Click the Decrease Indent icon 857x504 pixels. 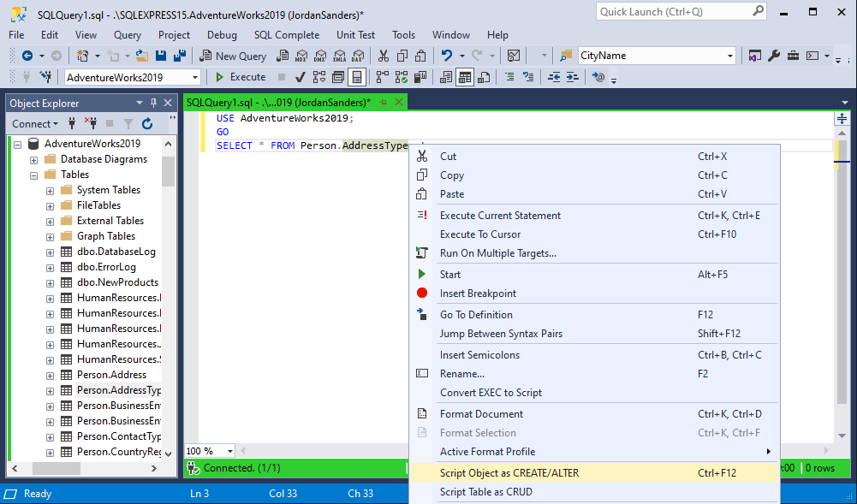tap(554, 77)
